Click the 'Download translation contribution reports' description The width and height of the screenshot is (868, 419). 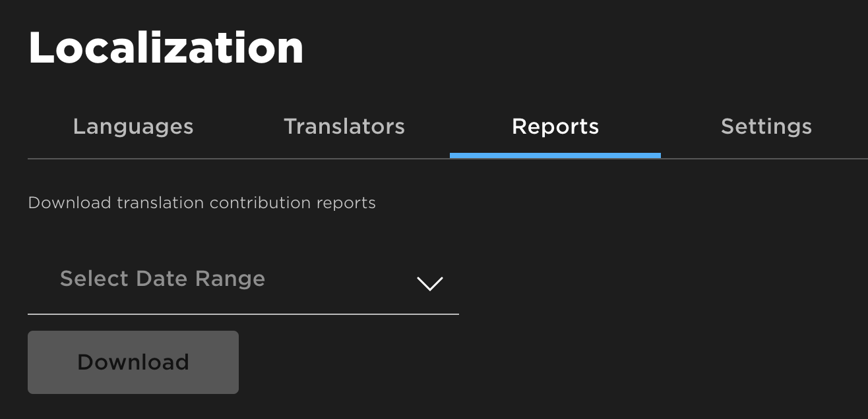[202, 203]
